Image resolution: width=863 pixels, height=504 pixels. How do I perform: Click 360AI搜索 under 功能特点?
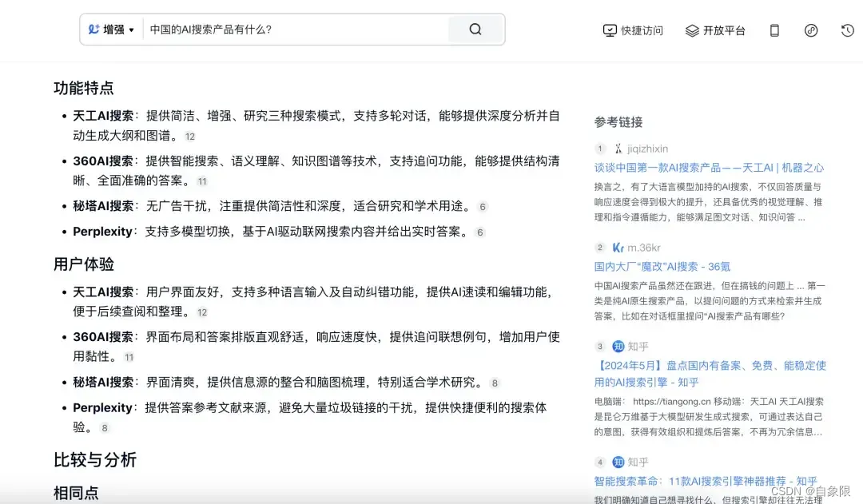tap(103, 161)
